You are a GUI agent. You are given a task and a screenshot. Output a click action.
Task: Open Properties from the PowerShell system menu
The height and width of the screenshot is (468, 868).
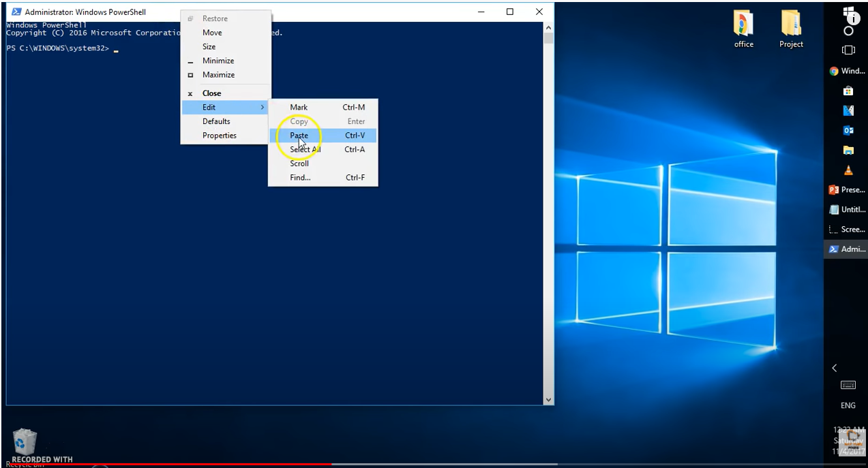219,136
